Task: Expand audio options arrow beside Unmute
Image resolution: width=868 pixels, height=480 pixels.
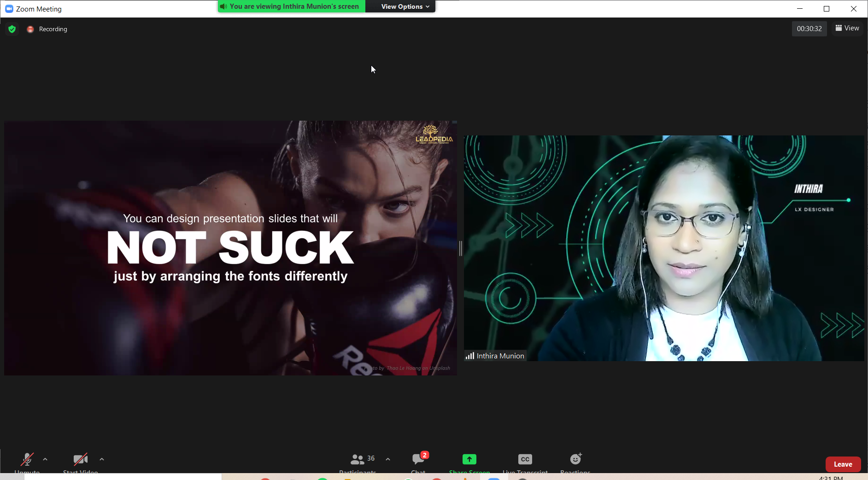Action: pos(45,459)
